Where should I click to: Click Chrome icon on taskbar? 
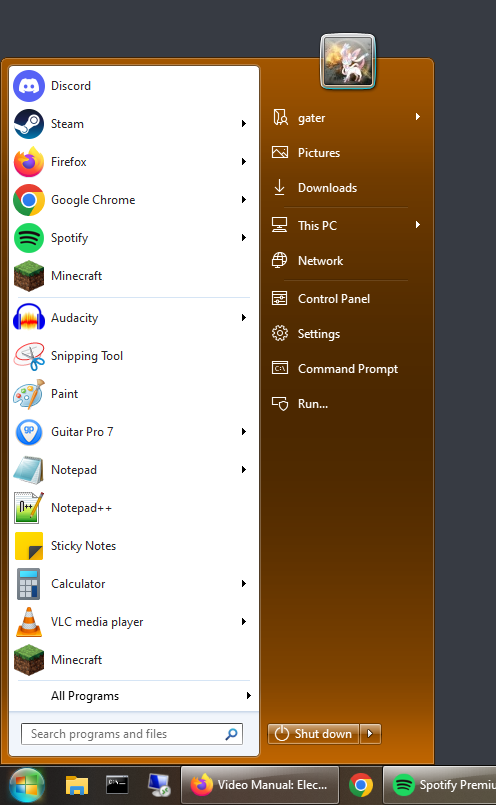point(360,785)
